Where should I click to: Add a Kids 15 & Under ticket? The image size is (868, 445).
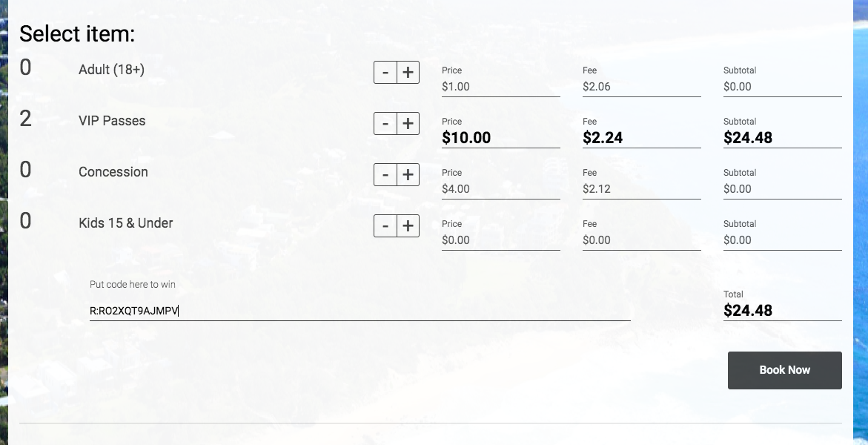point(408,225)
